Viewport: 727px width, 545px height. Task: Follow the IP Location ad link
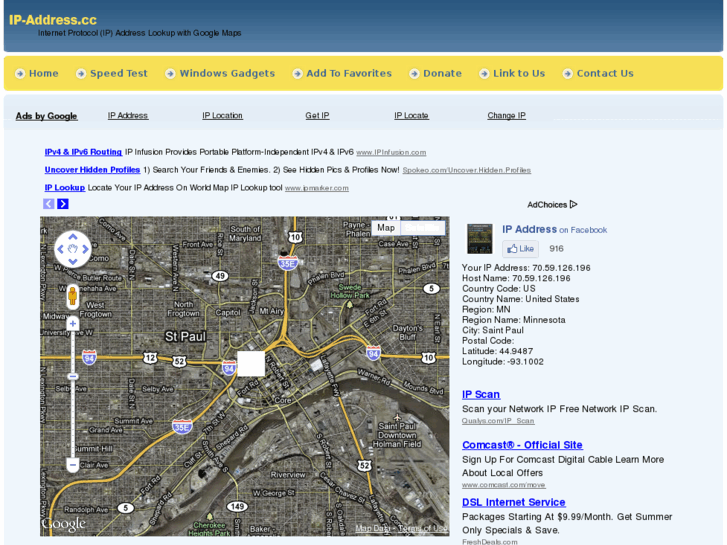[x=222, y=115]
